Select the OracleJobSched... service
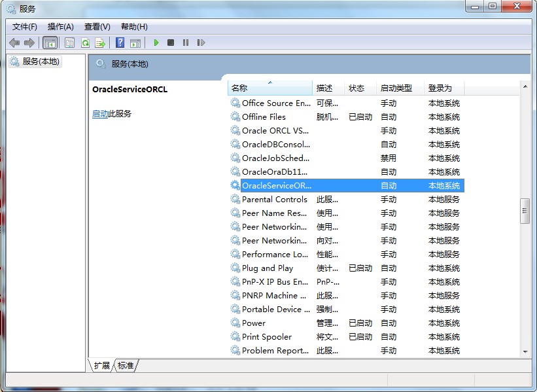Image resolution: width=537 pixels, height=392 pixels. pos(346,158)
